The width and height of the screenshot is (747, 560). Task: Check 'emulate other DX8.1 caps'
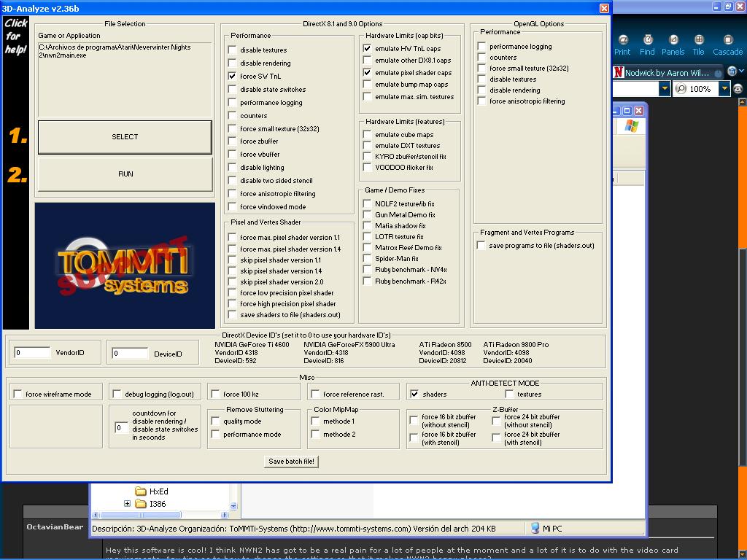[x=368, y=61]
